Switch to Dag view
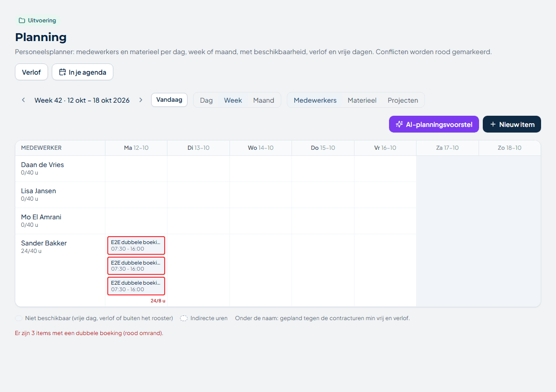The height and width of the screenshot is (392, 556). click(x=206, y=100)
